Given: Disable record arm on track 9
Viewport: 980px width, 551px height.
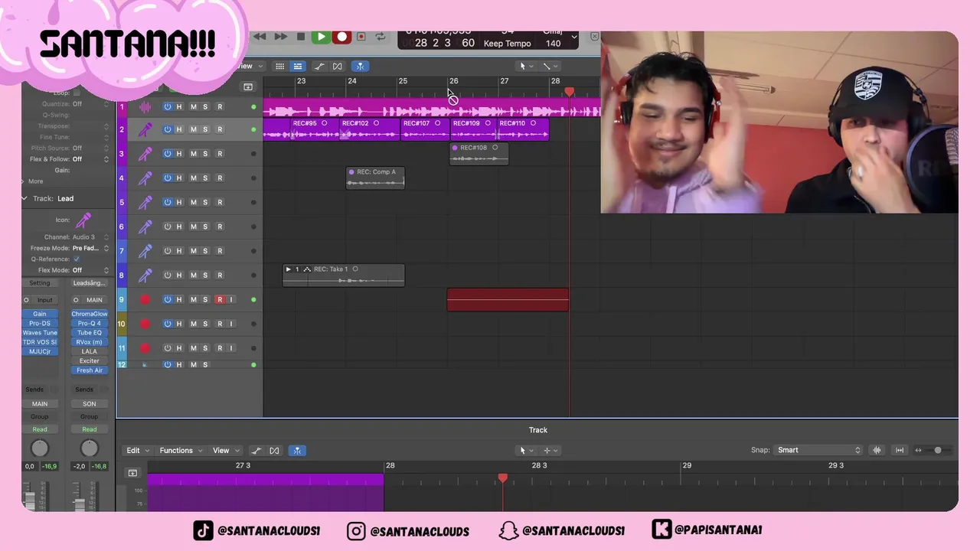Looking at the screenshot, I should pyautogui.click(x=220, y=299).
